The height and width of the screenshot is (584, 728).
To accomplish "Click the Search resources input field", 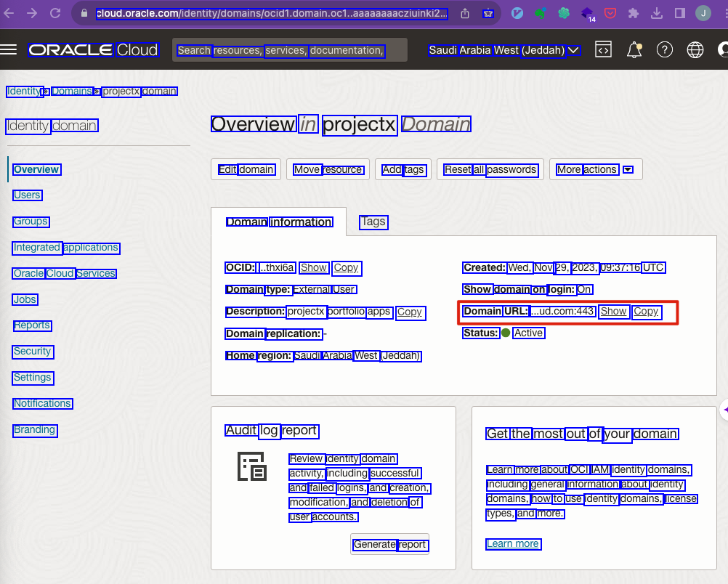I will [289, 50].
